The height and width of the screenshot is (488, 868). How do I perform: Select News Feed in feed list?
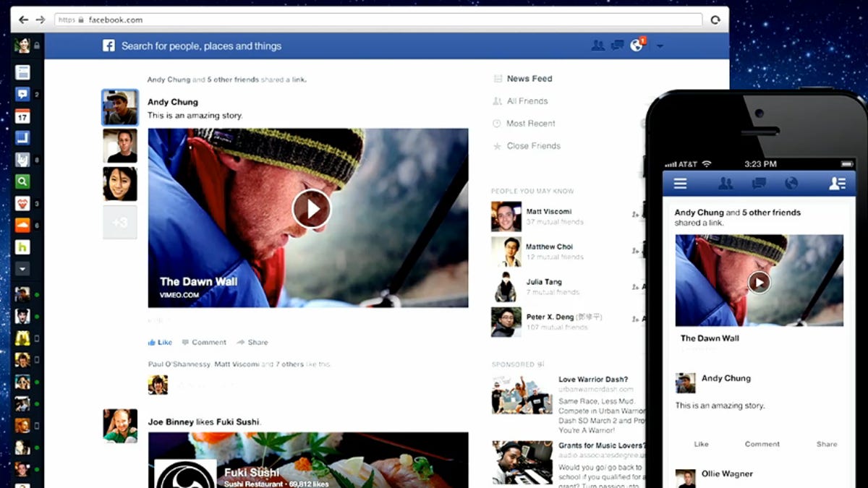(x=529, y=79)
